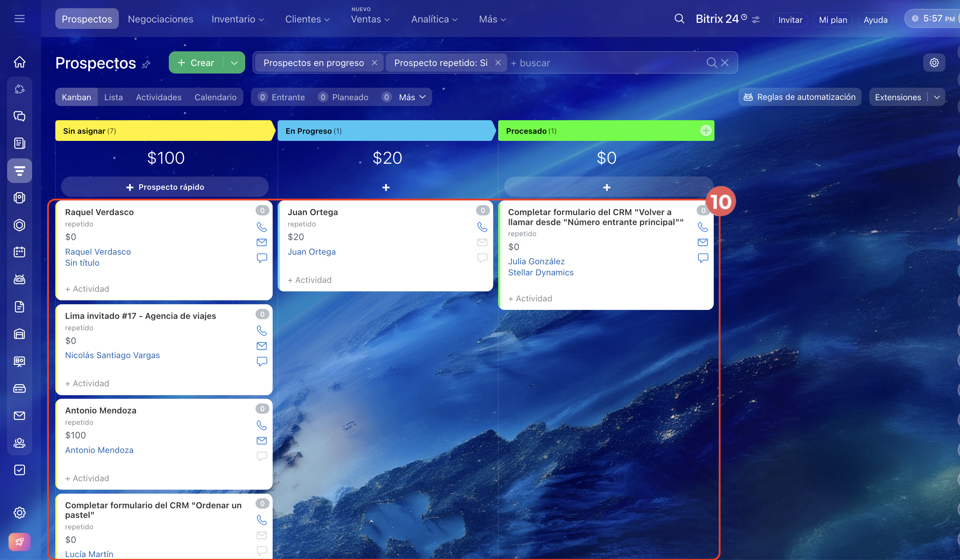Remove the 'Prospectos en progreso' filter chip
The image size is (960, 560).
click(x=374, y=63)
